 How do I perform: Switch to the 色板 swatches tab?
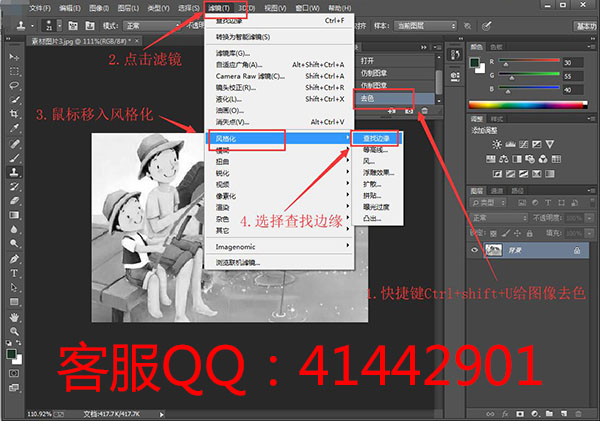pos(496,47)
